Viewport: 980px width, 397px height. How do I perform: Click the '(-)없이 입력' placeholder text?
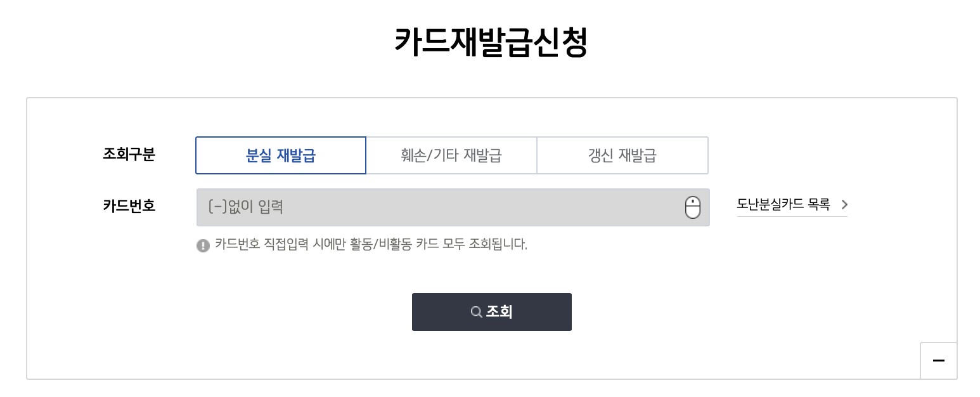(x=246, y=207)
